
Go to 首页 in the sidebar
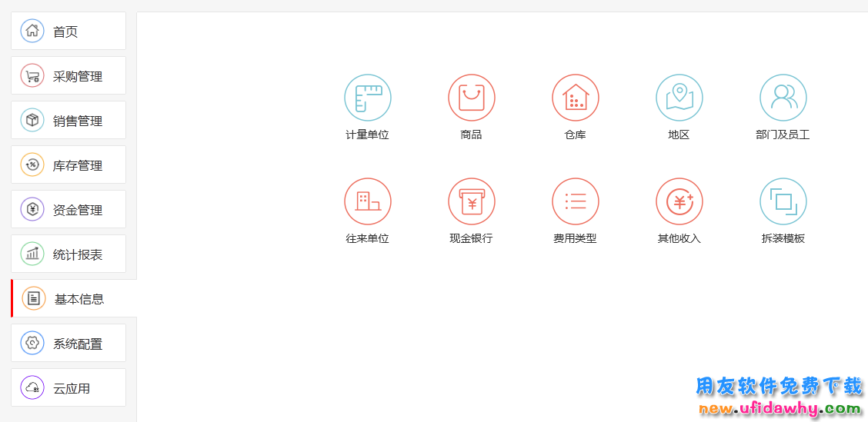tap(68, 32)
